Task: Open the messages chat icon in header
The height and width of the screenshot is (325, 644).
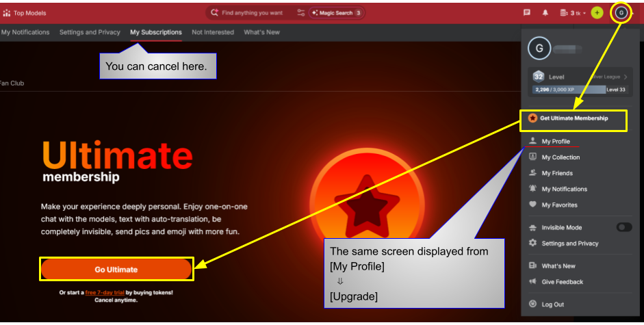Action: coord(526,13)
